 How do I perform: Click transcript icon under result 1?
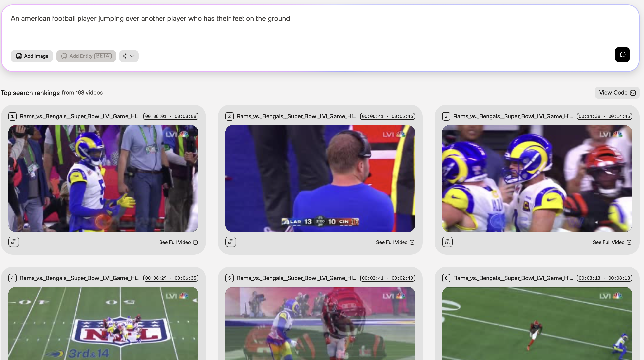click(14, 242)
